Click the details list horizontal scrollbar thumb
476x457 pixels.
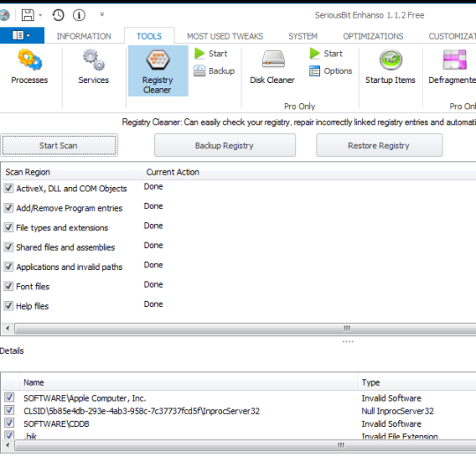(x=245, y=446)
